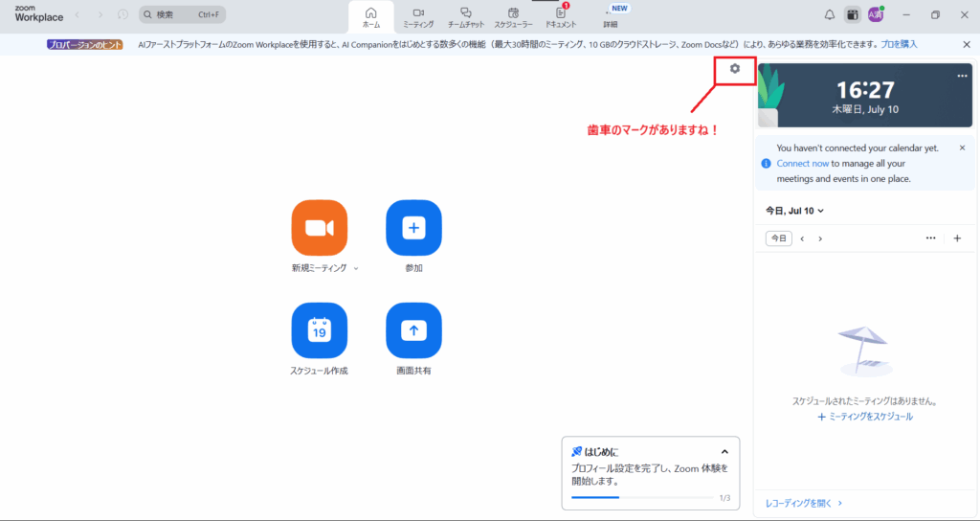Switch to the ミーティング tab
Screen dimensions: 980x521
(418, 17)
